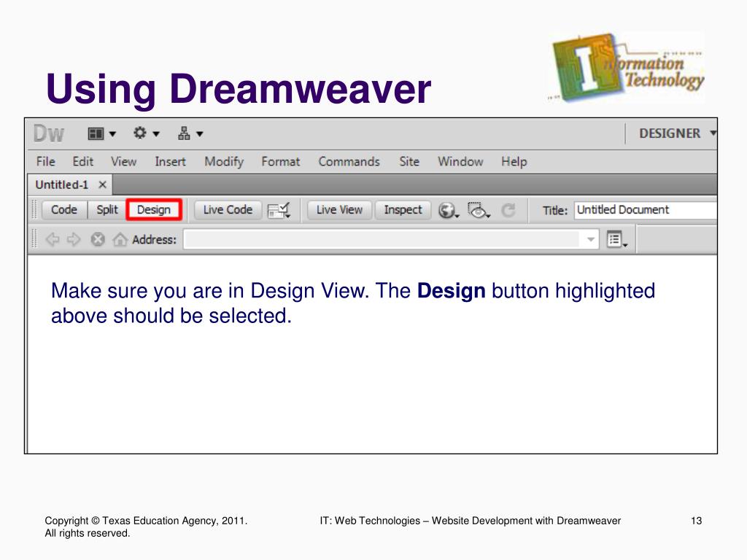Click the Refresh design view icon

coord(508,210)
